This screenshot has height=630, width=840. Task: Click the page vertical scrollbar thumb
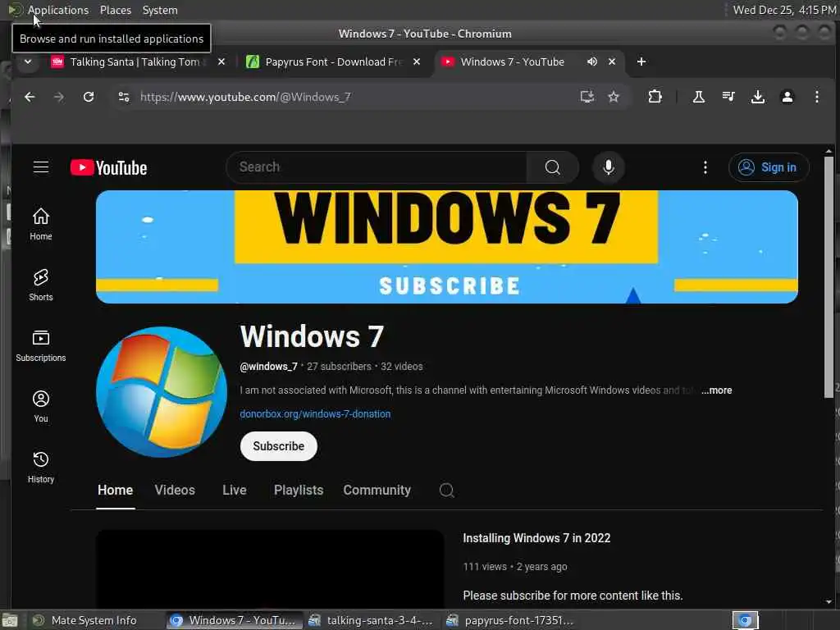(829, 277)
